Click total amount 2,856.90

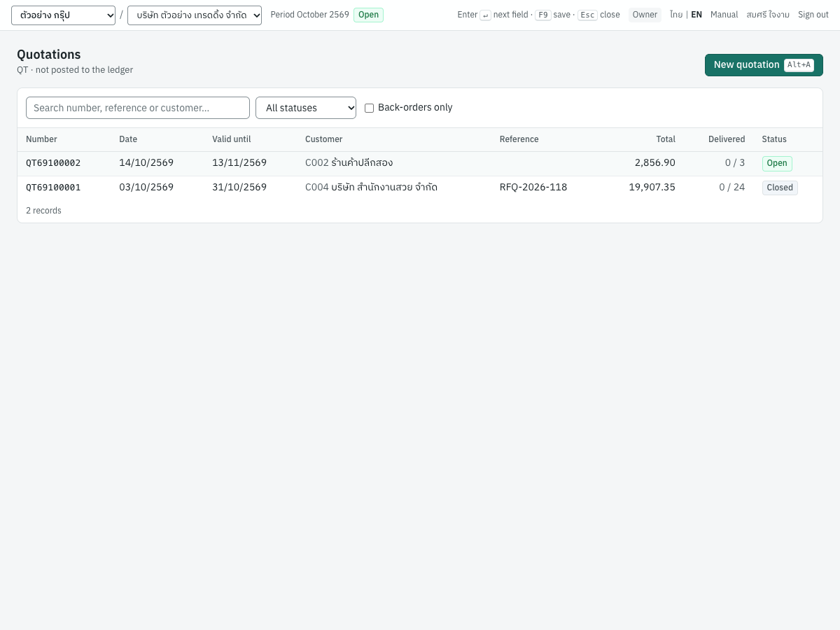pos(655,163)
